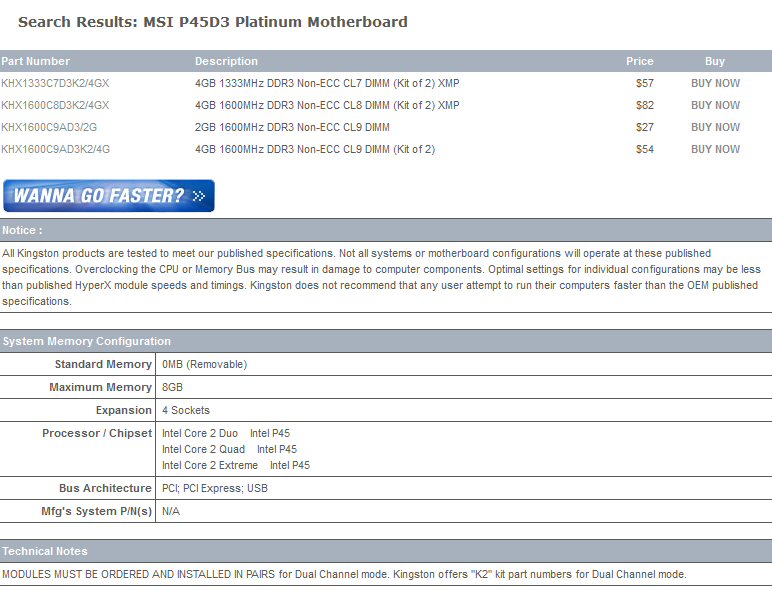Viewport: 772px width, 590px height.
Task: Click the WANNA GO FASTER? banner
Action: coord(109,196)
